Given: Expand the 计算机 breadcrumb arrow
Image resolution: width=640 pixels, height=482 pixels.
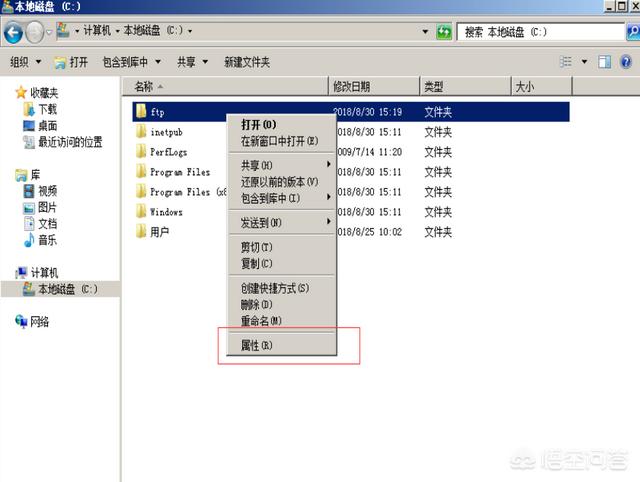Looking at the screenshot, I should (x=117, y=31).
